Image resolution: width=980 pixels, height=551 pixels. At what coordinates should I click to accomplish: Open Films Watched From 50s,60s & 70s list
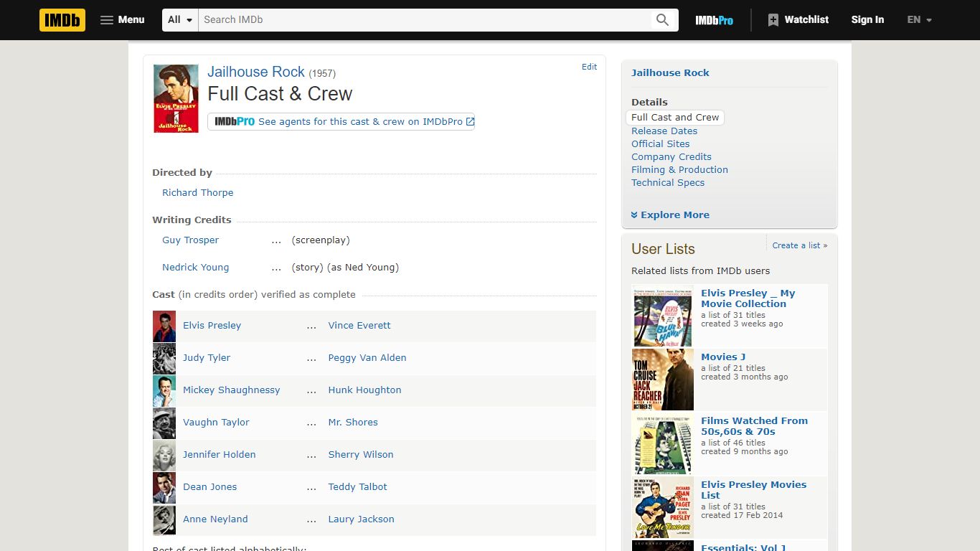click(754, 426)
